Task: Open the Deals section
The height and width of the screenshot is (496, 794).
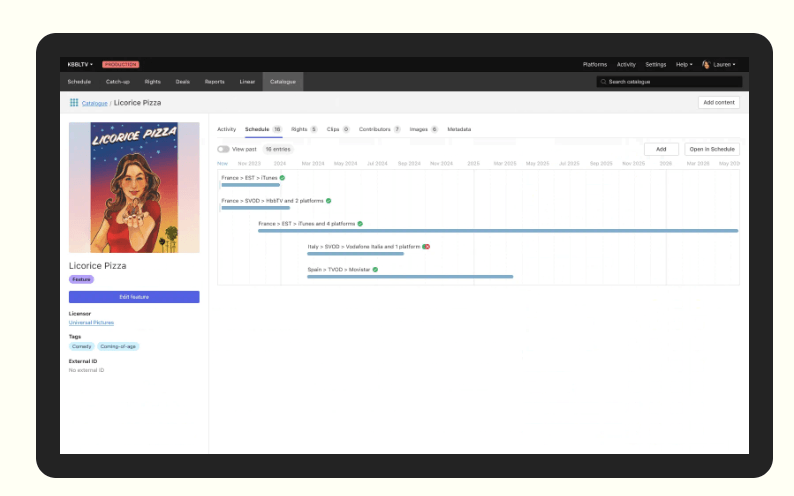Action: click(x=183, y=81)
